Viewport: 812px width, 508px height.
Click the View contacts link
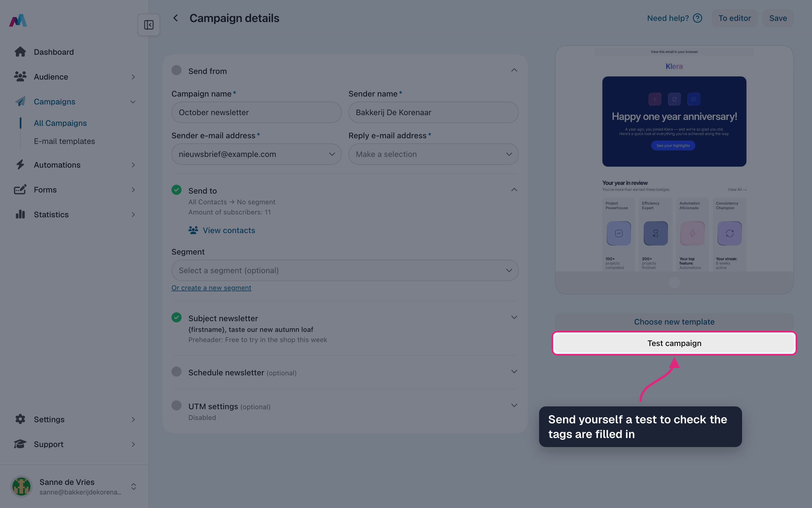tap(229, 230)
